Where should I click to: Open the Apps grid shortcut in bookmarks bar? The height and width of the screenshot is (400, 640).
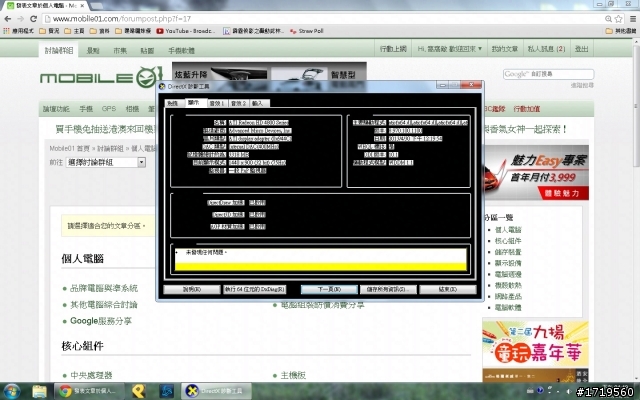pyautogui.click(x=19, y=31)
